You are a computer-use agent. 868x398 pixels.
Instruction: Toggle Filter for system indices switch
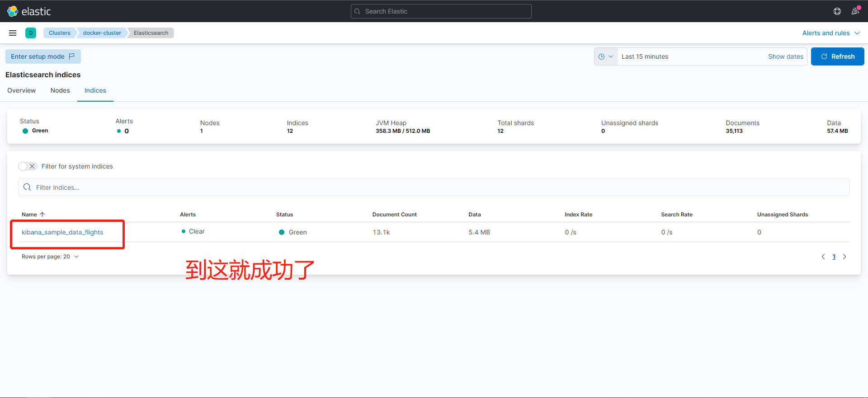tap(27, 166)
